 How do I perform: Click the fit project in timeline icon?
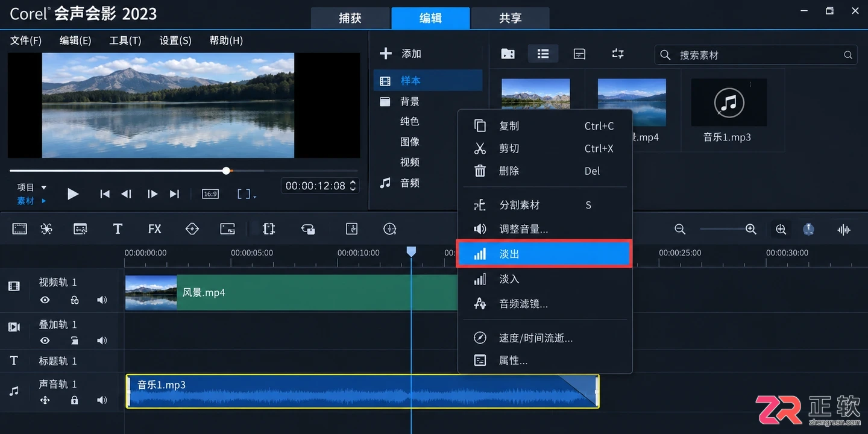(x=781, y=229)
